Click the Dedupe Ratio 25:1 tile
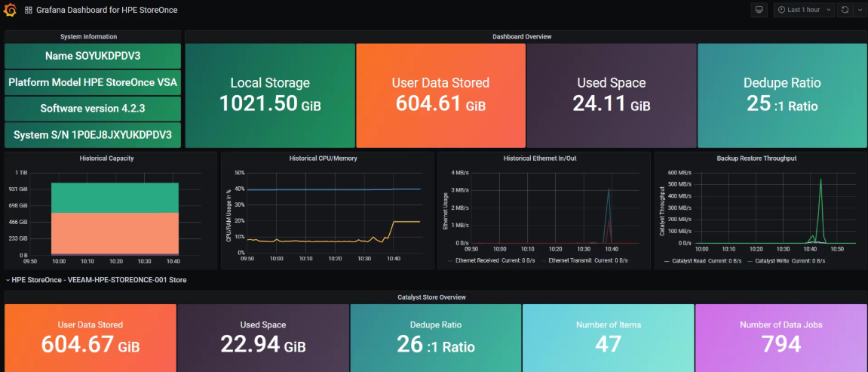The image size is (868, 372). click(x=782, y=95)
